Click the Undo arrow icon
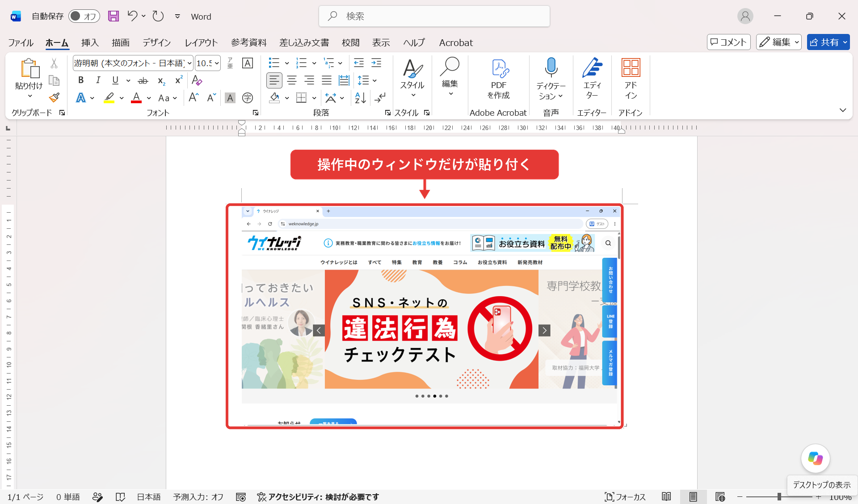 [x=132, y=16]
